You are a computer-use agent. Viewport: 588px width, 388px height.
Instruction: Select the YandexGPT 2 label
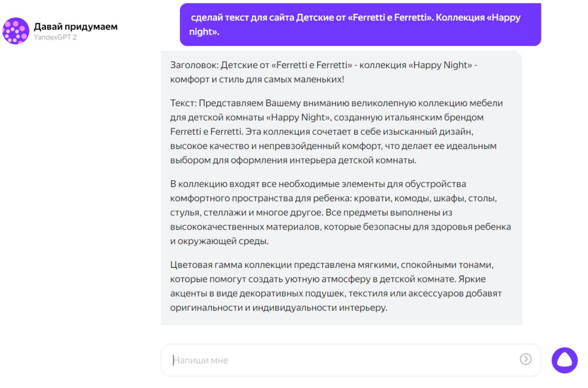55,37
